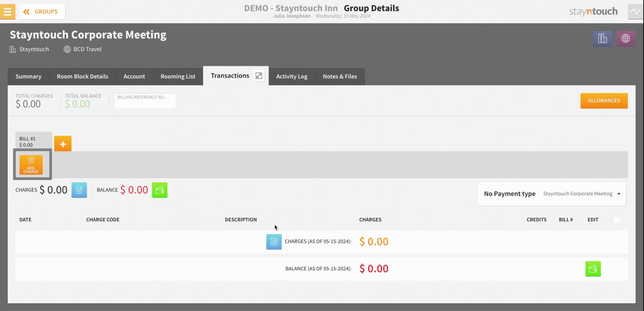Open the Allowances button
The image size is (644, 311).
[x=604, y=100]
